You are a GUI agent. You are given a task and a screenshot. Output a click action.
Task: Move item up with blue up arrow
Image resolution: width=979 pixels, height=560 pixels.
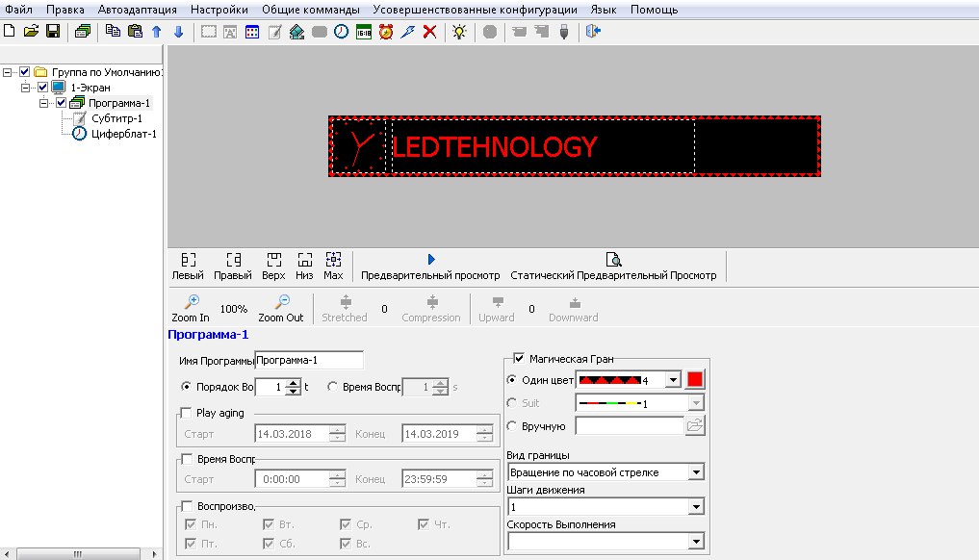point(157,31)
